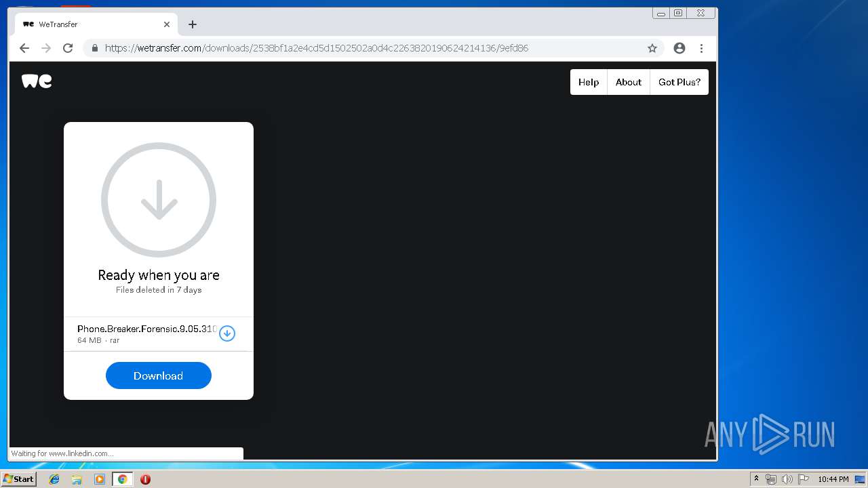The image size is (868, 488).
Task: Restore down the Chrome window
Action: 677,13
